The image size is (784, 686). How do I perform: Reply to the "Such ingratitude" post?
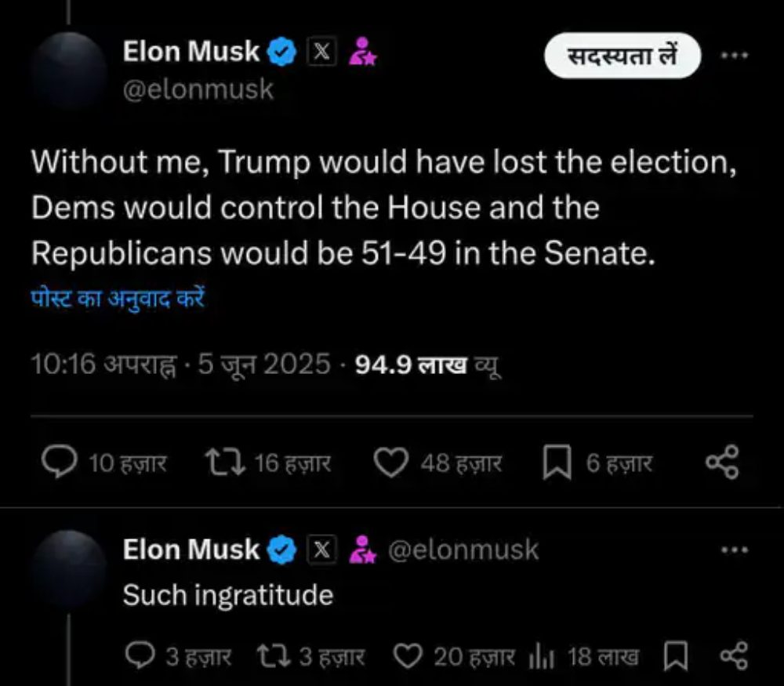pos(140,655)
